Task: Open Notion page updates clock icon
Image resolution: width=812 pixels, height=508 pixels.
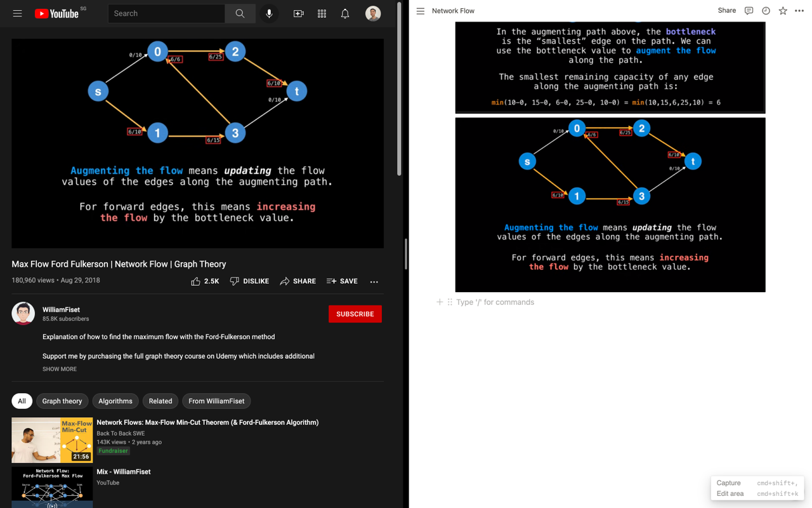Action: [766, 11]
